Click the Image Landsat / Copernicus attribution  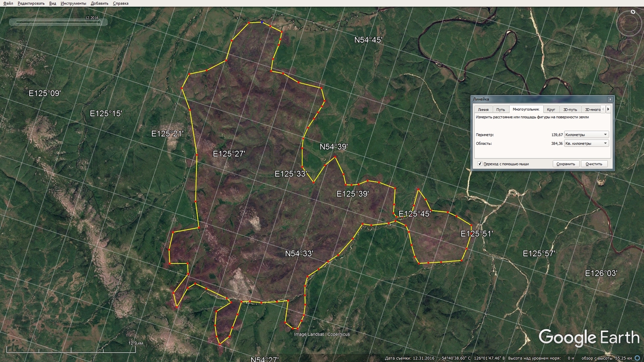point(322,334)
